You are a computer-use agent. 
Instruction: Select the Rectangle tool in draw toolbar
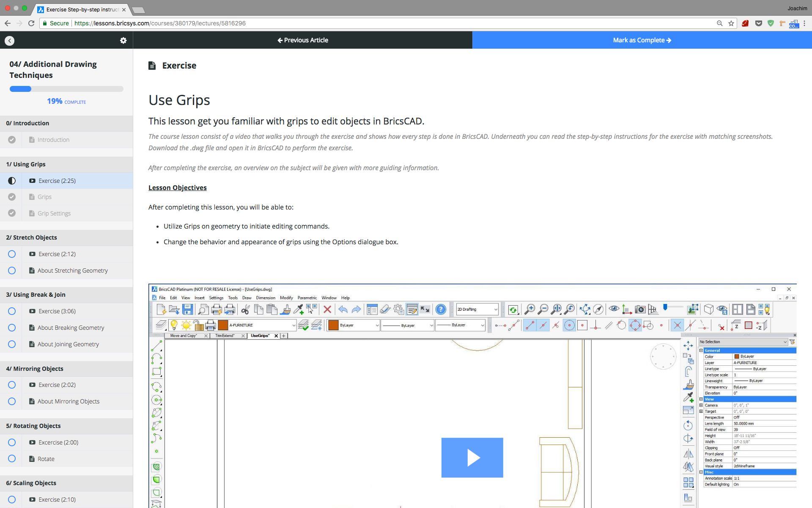[x=156, y=372]
